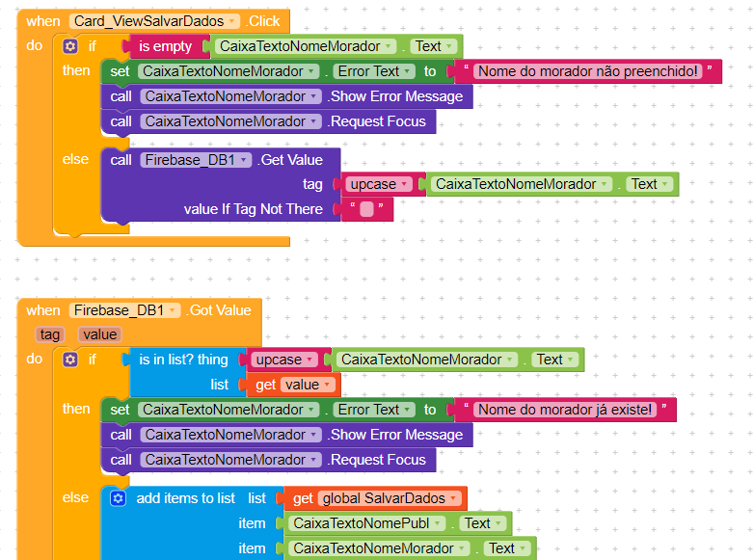753x560 pixels.
Task: Open get value variable dropdown
Action: [308, 385]
